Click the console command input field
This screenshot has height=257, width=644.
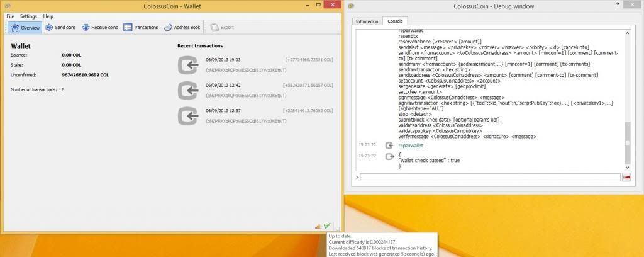[490, 177]
